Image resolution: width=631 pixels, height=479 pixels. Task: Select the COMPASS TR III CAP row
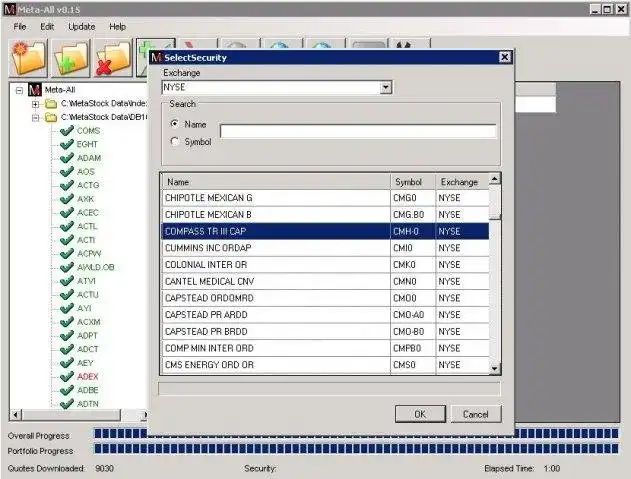pyautogui.click(x=326, y=231)
